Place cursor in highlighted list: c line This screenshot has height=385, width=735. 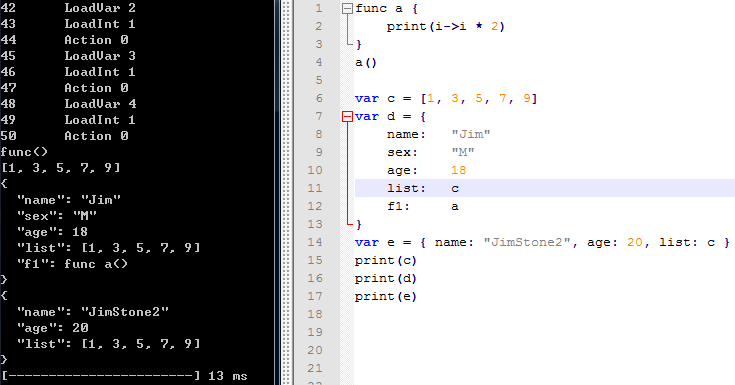point(545,188)
